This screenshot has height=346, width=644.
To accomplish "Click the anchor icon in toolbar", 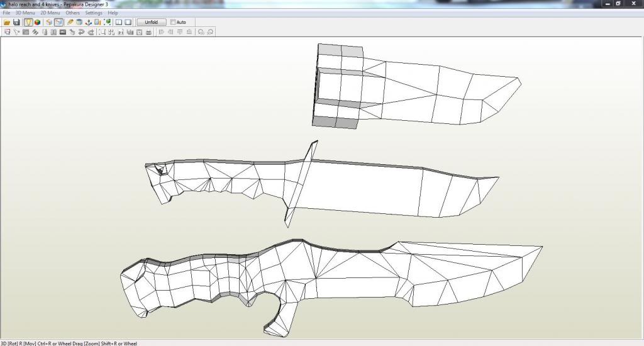I will coord(88,22).
